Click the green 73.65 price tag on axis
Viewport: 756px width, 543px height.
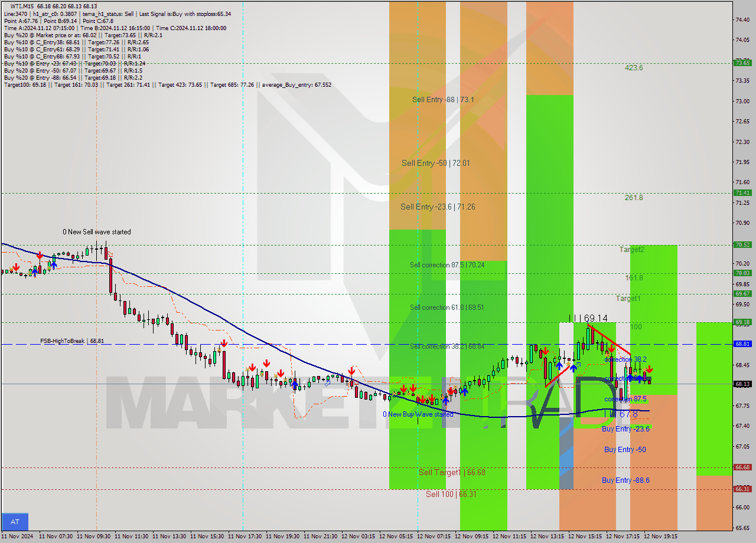(x=742, y=63)
